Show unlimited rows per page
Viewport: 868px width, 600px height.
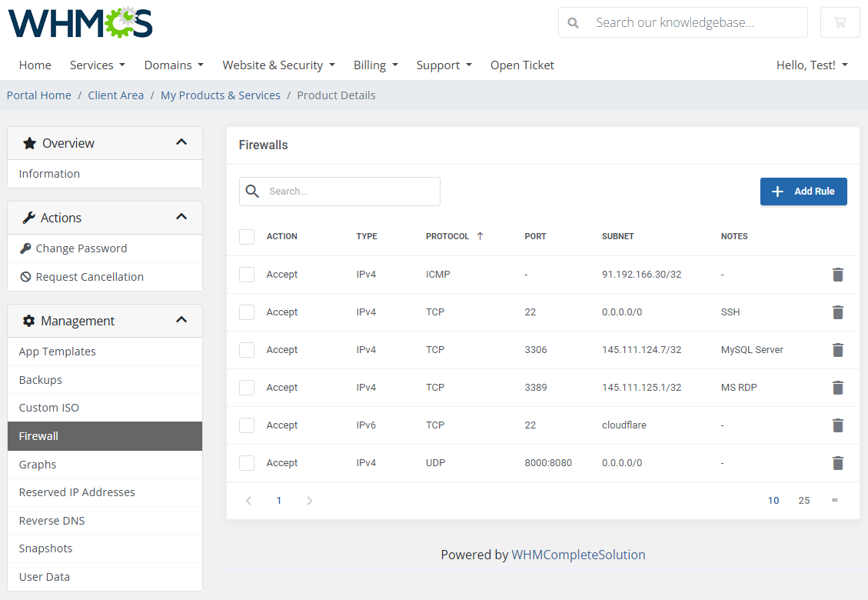835,500
